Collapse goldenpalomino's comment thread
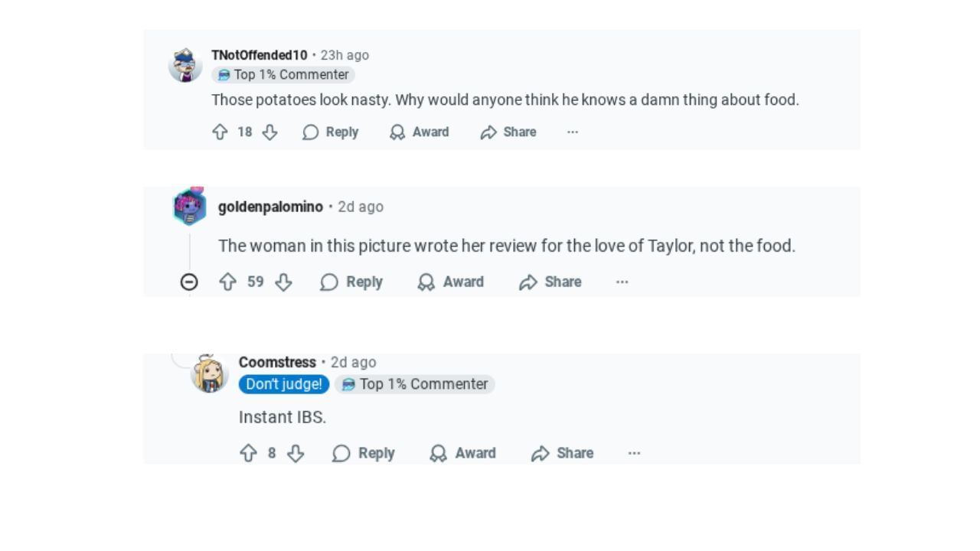The height and width of the screenshot is (551, 980). click(189, 282)
